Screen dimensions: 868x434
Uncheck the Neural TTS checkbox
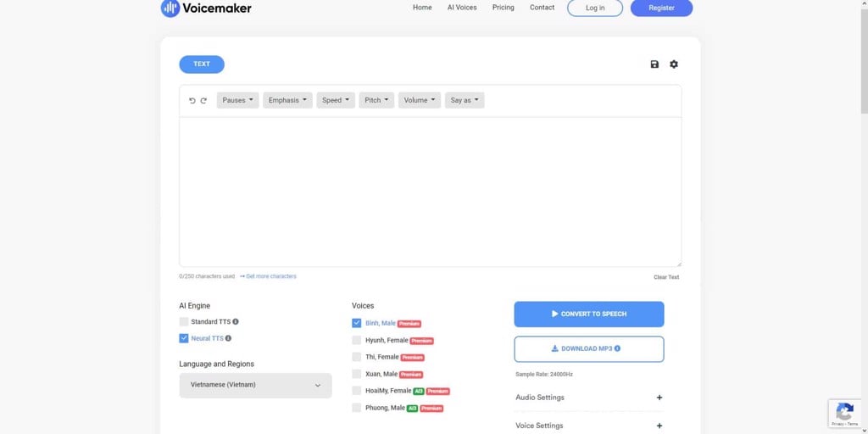(x=184, y=338)
